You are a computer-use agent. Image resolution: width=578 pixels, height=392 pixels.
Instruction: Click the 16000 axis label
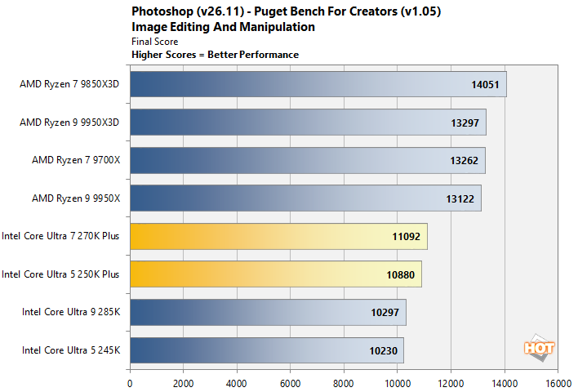point(558,384)
